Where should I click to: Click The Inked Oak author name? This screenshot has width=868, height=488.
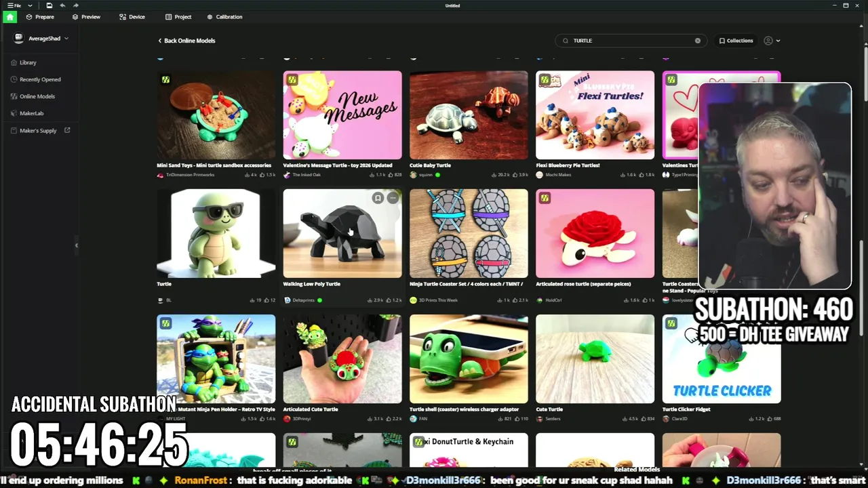point(307,175)
